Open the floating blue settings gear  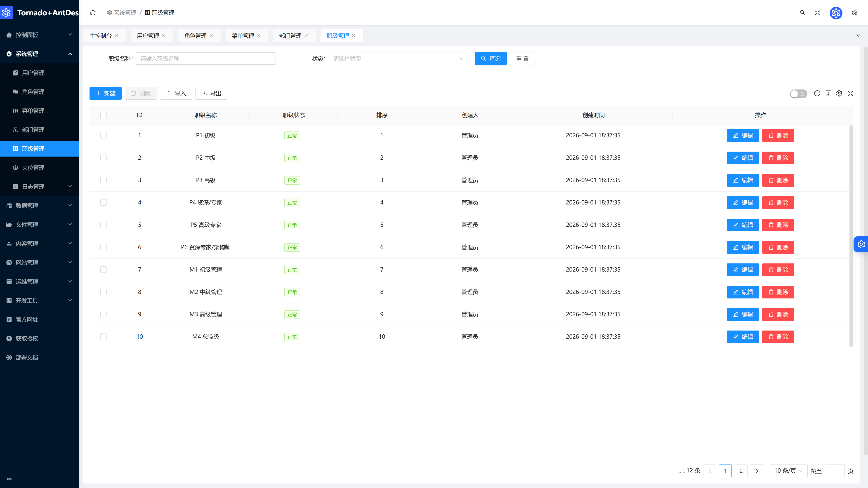(x=861, y=244)
